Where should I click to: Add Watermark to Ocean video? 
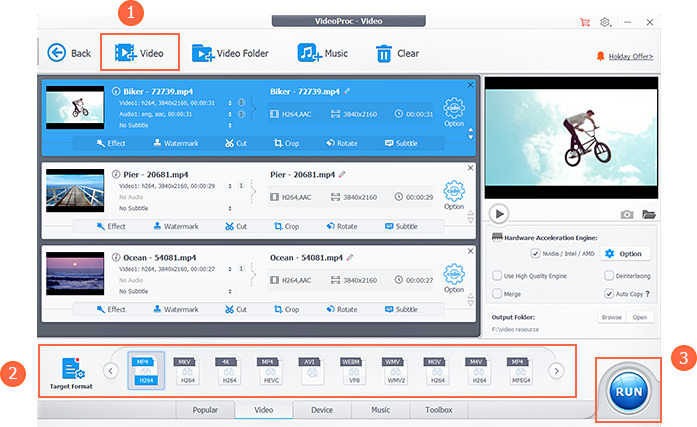click(x=176, y=309)
